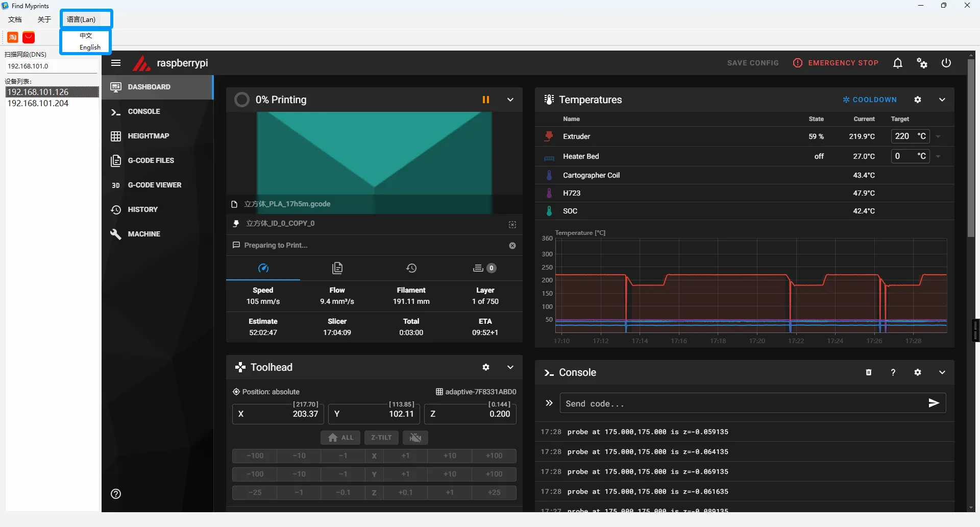Toggle the sidebar hamburger menu
The width and height of the screenshot is (980, 527).
tap(116, 63)
